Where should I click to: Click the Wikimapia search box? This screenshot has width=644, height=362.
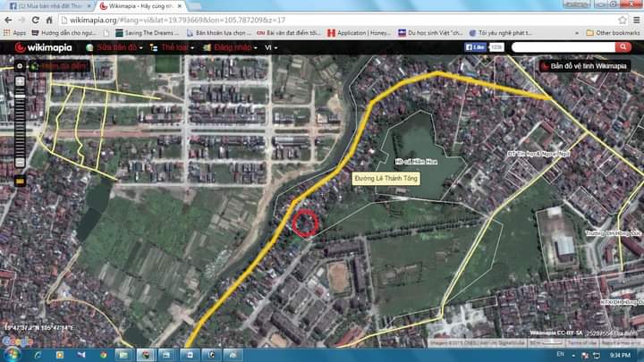(x=563, y=47)
